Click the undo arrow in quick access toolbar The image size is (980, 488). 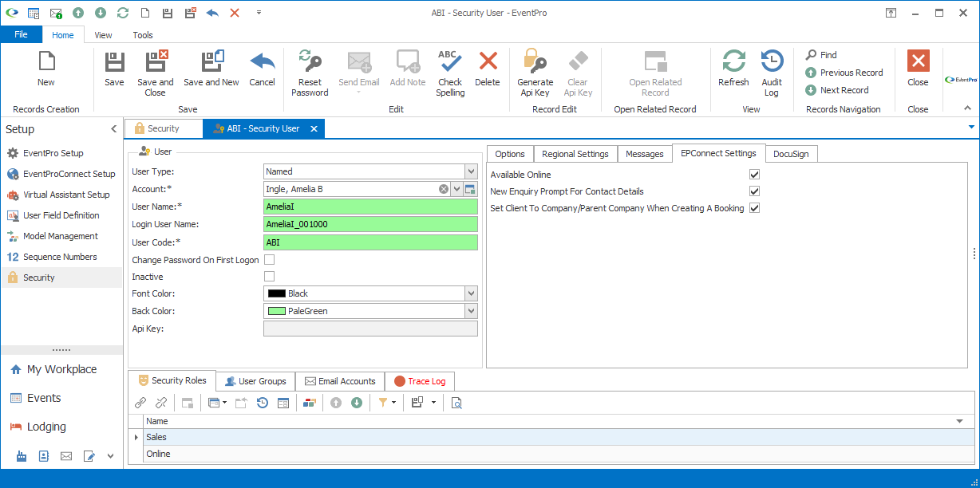tap(212, 13)
